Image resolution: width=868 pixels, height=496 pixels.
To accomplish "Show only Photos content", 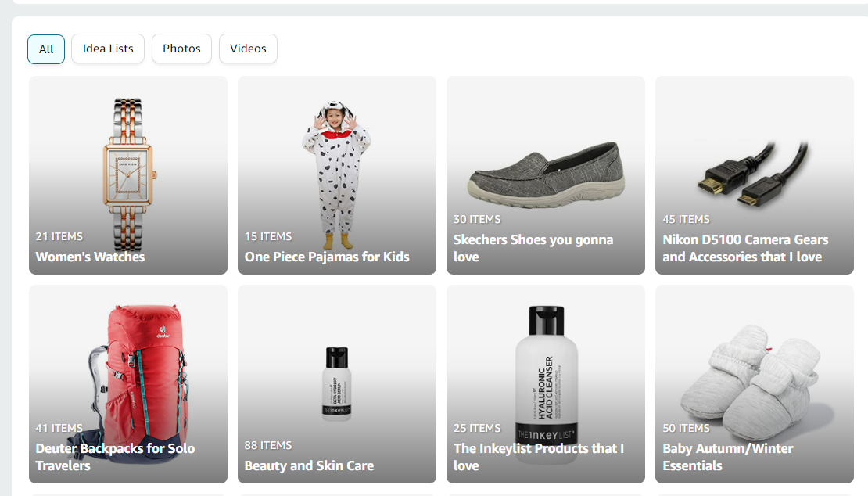I will (x=181, y=49).
